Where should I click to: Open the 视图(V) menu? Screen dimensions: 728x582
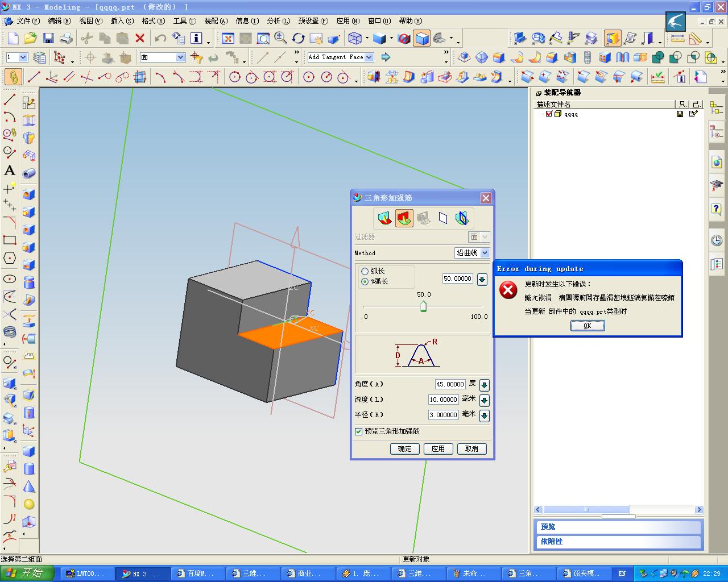coord(90,21)
